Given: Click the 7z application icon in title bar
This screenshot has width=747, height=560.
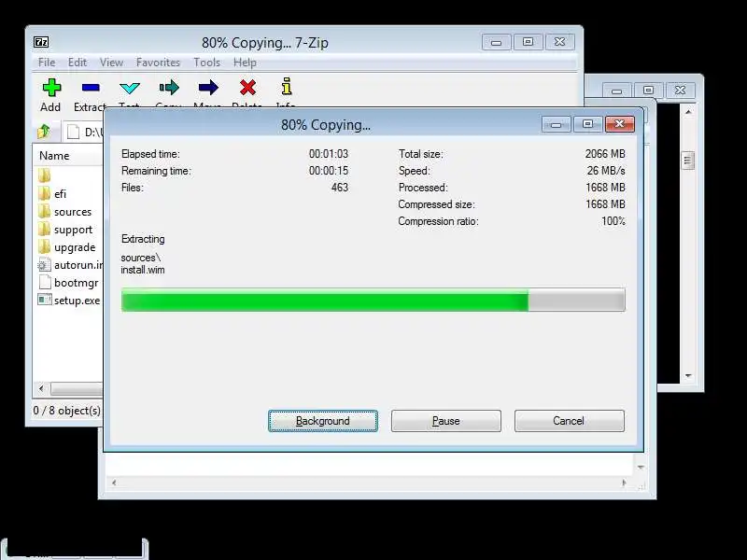Looking at the screenshot, I should [41, 42].
